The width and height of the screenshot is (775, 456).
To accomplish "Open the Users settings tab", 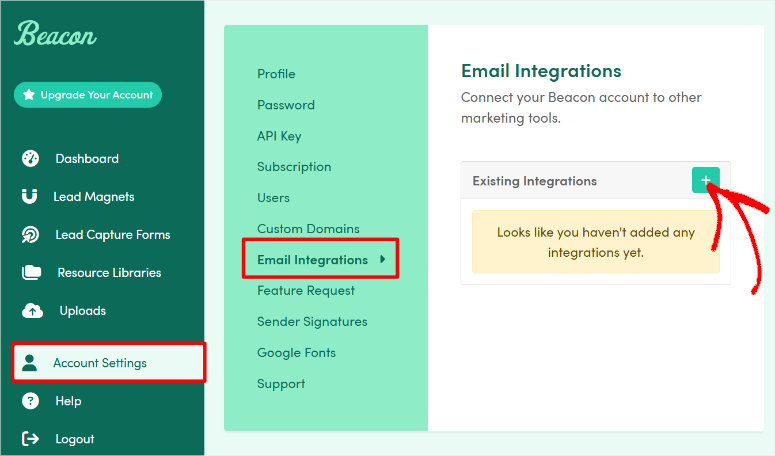I will pyautogui.click(x=273, y=198).
